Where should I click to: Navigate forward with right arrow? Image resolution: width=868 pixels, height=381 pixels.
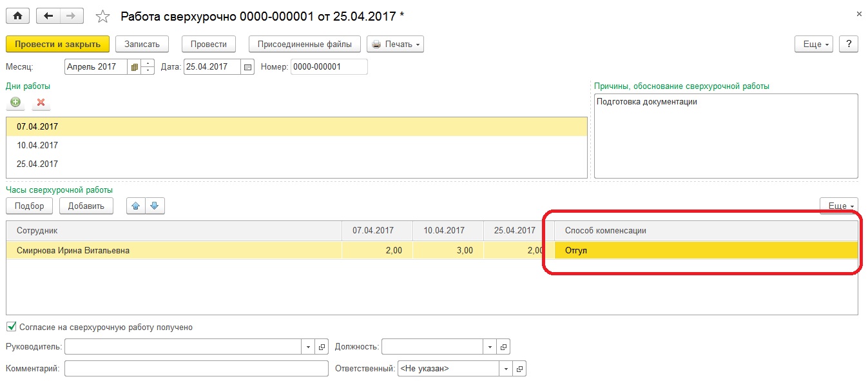(x=72, y=15)
